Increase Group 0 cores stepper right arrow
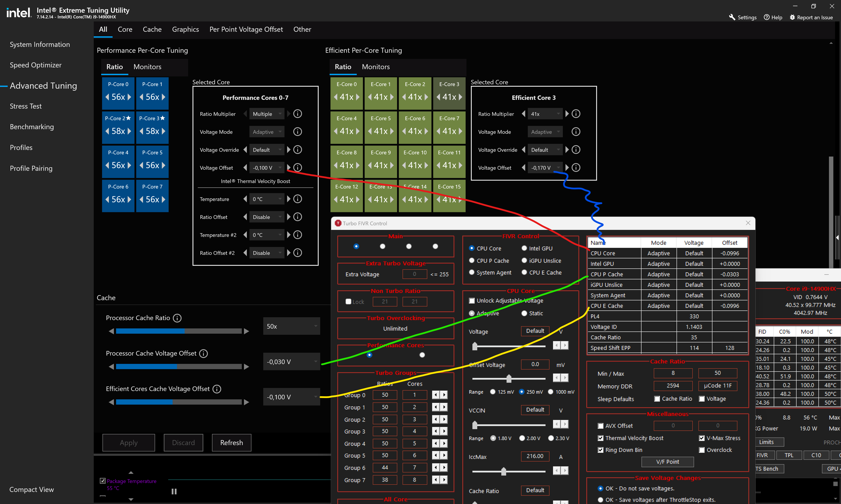 click(x=444, y=395)
